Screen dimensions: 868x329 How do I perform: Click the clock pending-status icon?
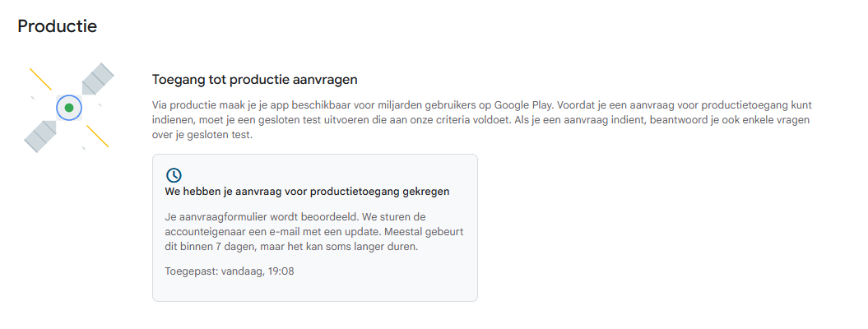(174, 175)
